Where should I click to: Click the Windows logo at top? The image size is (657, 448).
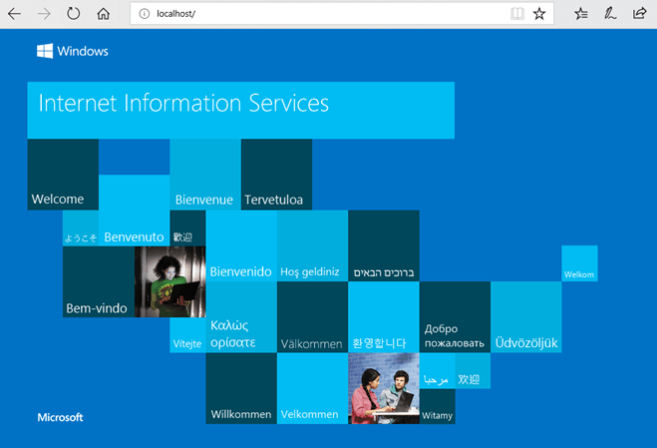pos(72,51)
